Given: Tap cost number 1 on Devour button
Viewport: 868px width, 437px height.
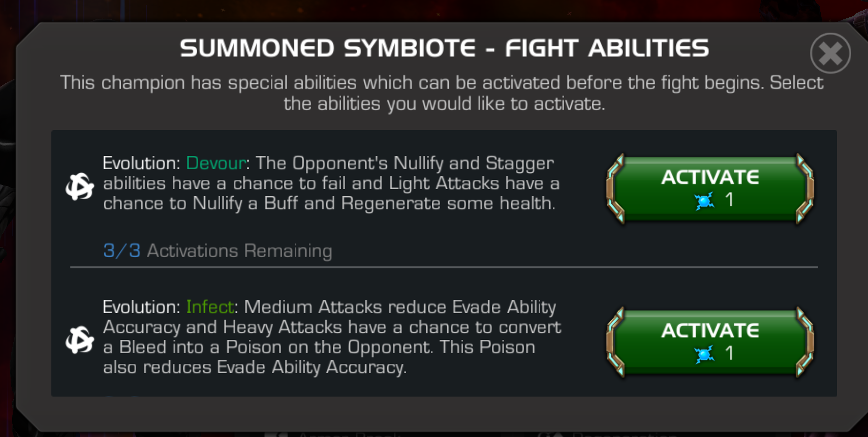Looking at the screenshot, I should [729, 200].
